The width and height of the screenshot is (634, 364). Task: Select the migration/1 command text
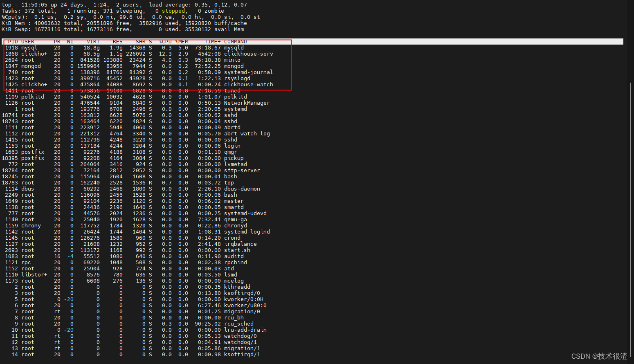(x=242, y=348)
